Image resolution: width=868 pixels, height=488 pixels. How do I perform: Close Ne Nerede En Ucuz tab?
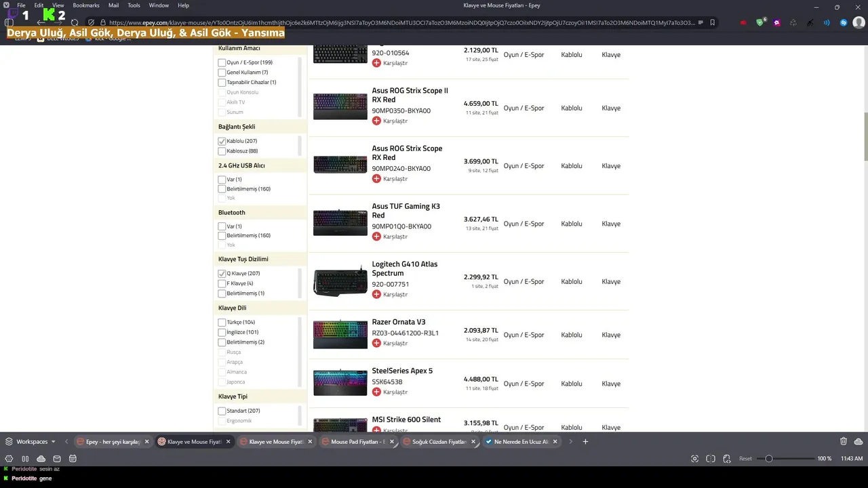[555, 442]
